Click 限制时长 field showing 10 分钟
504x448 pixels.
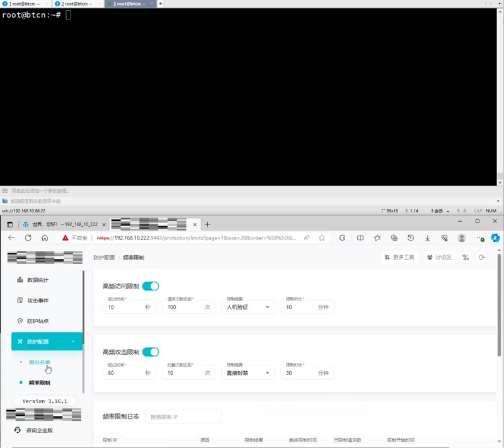tap(307, 307)
